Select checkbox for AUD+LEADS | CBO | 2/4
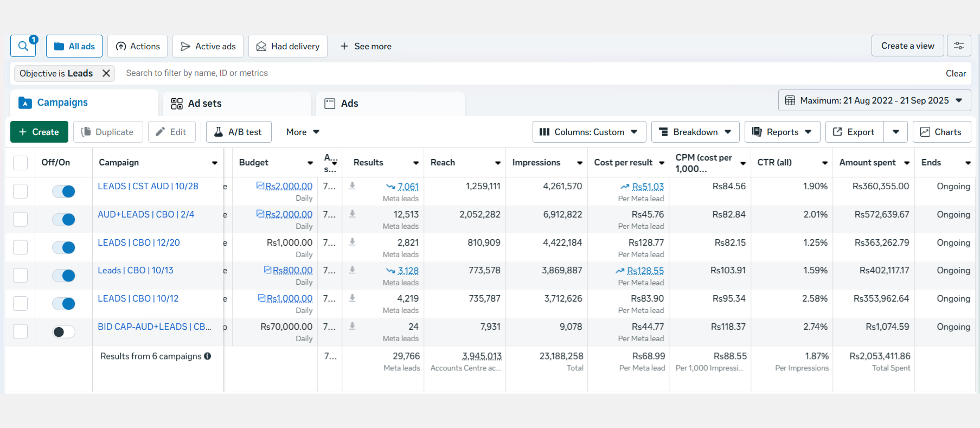The height and width of the screenshot is (428, 980). pyautogui.click(x=20, y=219)
